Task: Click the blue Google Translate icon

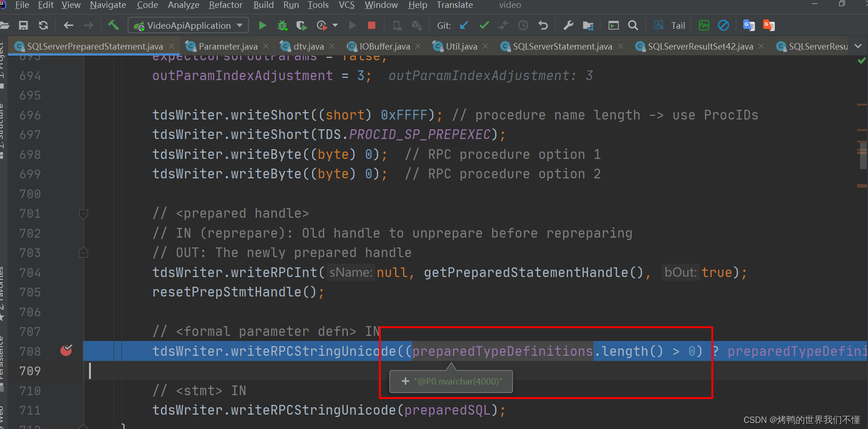Action: (749, 25)
